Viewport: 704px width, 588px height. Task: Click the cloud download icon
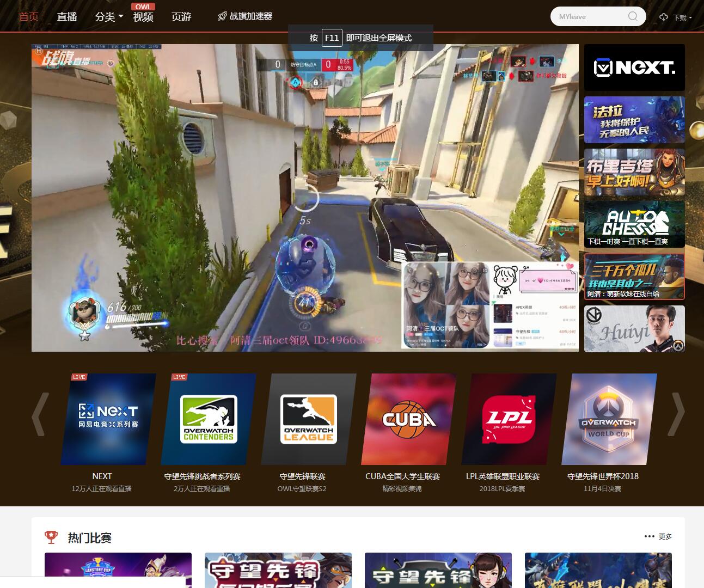664,17
